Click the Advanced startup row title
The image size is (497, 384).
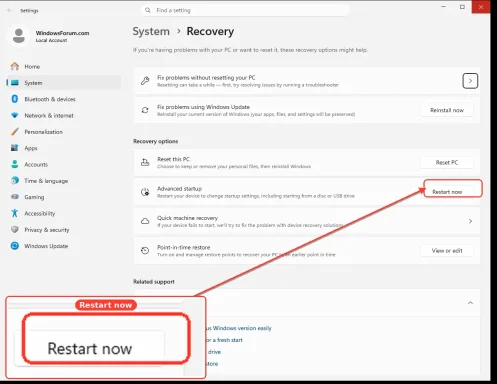(x=179, y=189)
